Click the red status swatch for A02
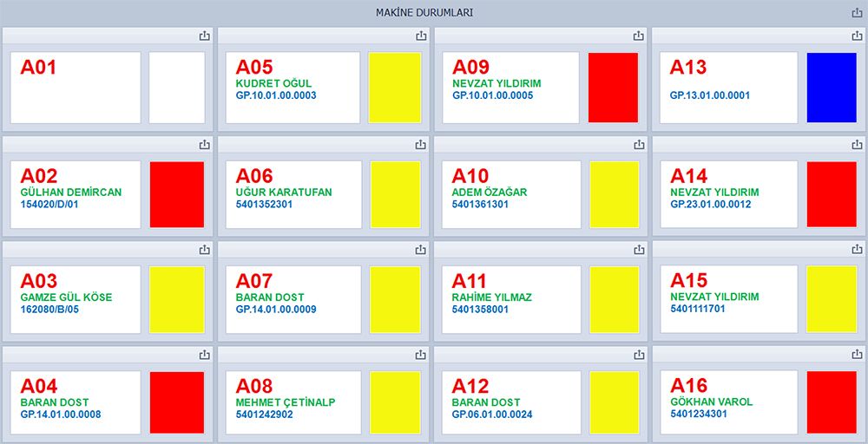 coord(177,194)
